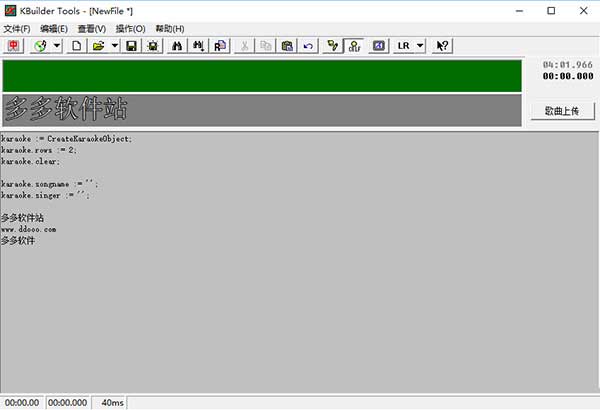
Task: Click the www.ddooo.com line in editor
Action: (28, 229)
